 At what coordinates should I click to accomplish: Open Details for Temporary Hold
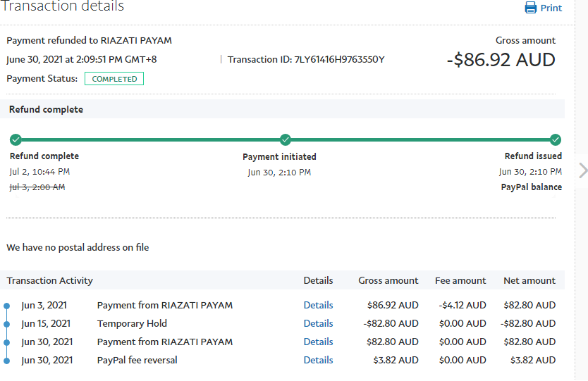[318, 324]
